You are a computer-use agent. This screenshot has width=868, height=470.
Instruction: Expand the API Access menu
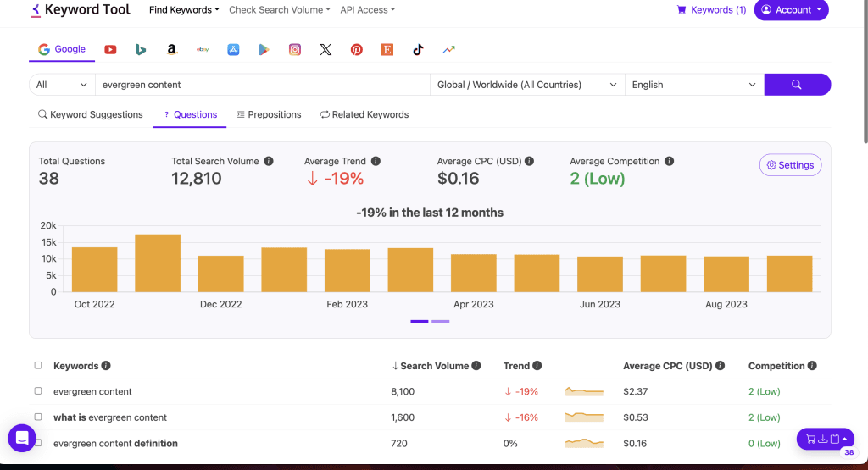click(x=368, y=10)
